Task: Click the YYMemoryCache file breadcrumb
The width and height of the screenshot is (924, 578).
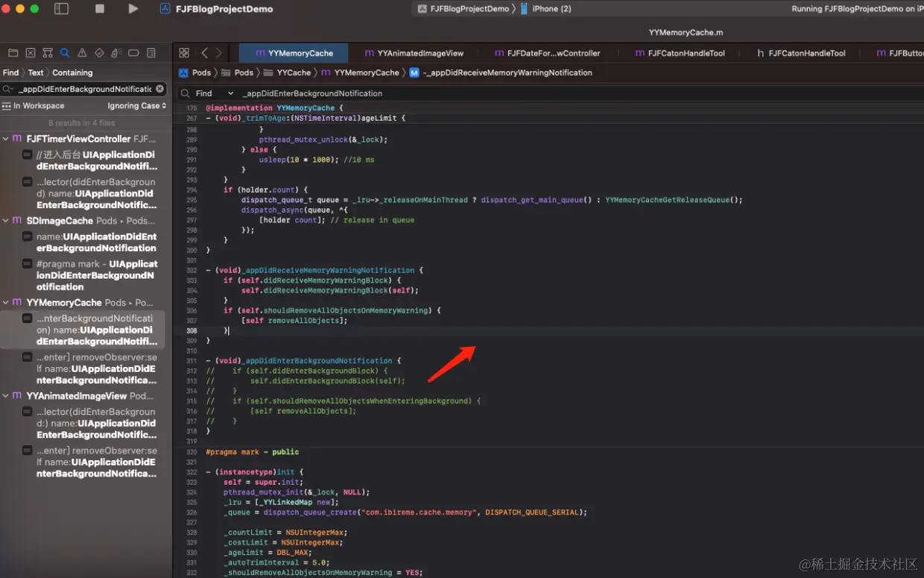Action: point(360,72)
